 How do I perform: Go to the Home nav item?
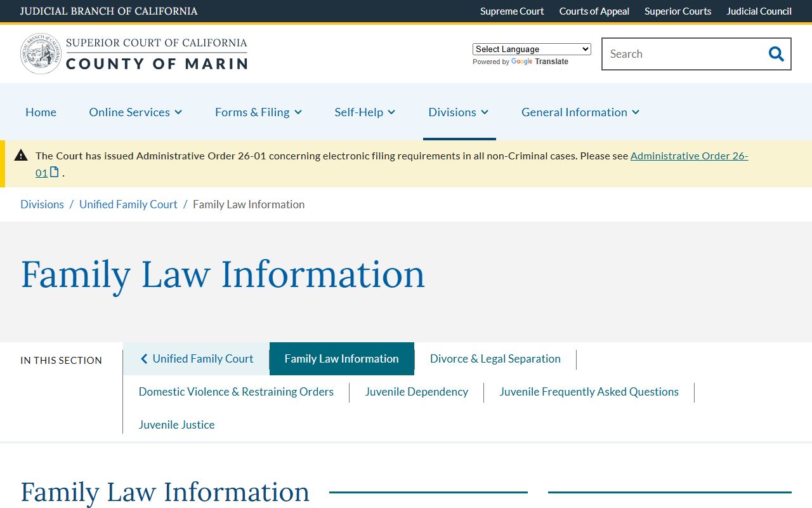click(41, 112)
